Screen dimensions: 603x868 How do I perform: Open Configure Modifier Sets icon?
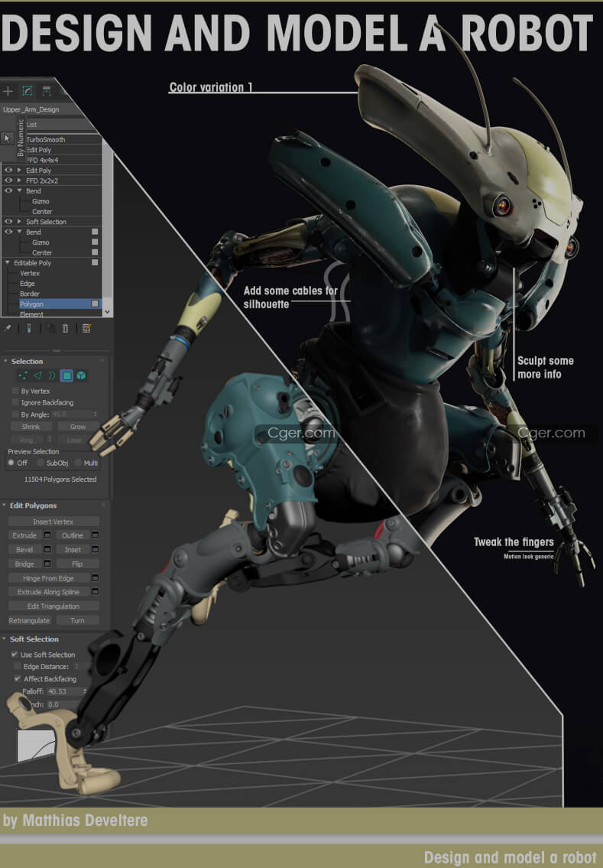pos(86,328)
